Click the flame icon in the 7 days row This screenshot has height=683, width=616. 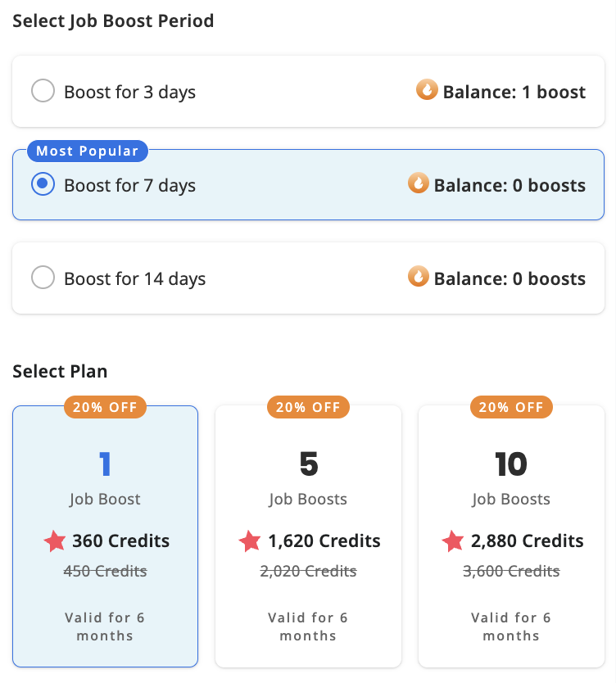click(x=419, y=183)
